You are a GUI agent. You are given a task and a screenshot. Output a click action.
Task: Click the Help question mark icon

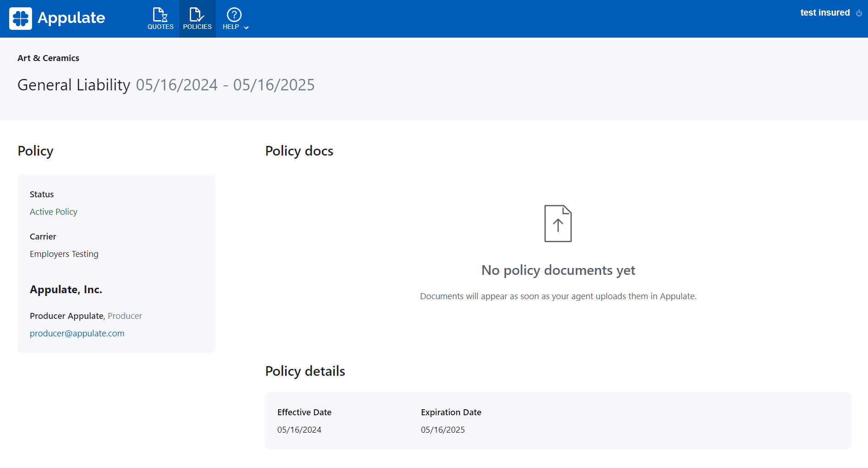point(234,15)
